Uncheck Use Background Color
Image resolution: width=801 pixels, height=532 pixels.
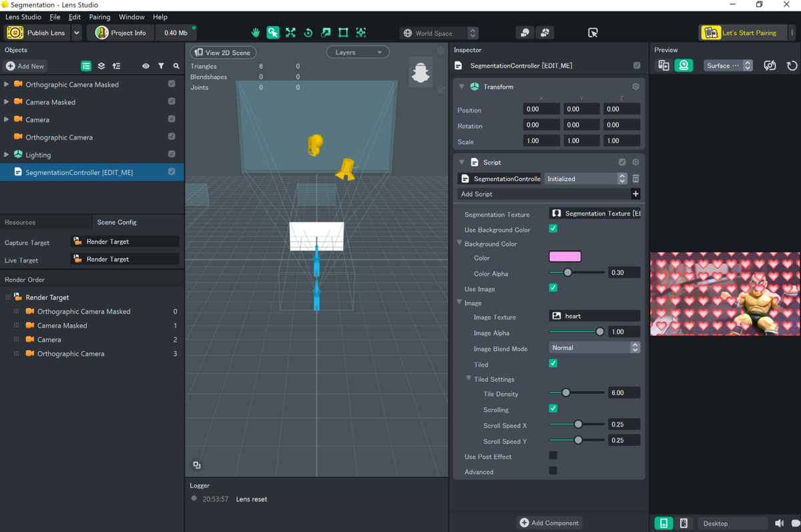pyautogui.click(x=553, y=229)
